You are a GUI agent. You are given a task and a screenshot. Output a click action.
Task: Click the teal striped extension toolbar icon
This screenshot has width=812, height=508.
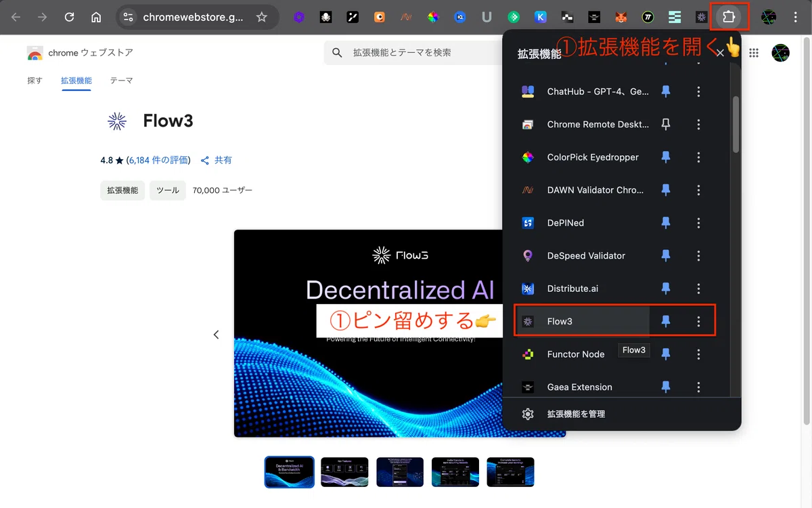pos(675,17)
